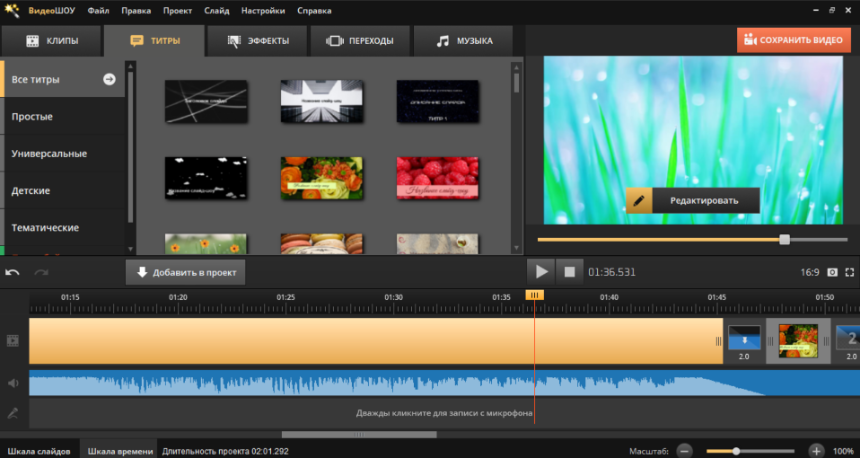Click the pencil icon on preview

(639, 200)
